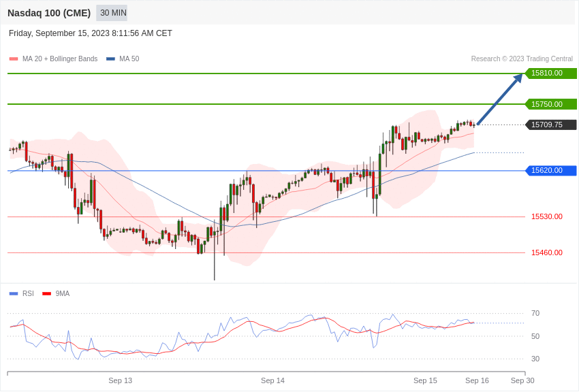Click the chart date and time stamp
The image size is (579, 392).
click(91, 33)
